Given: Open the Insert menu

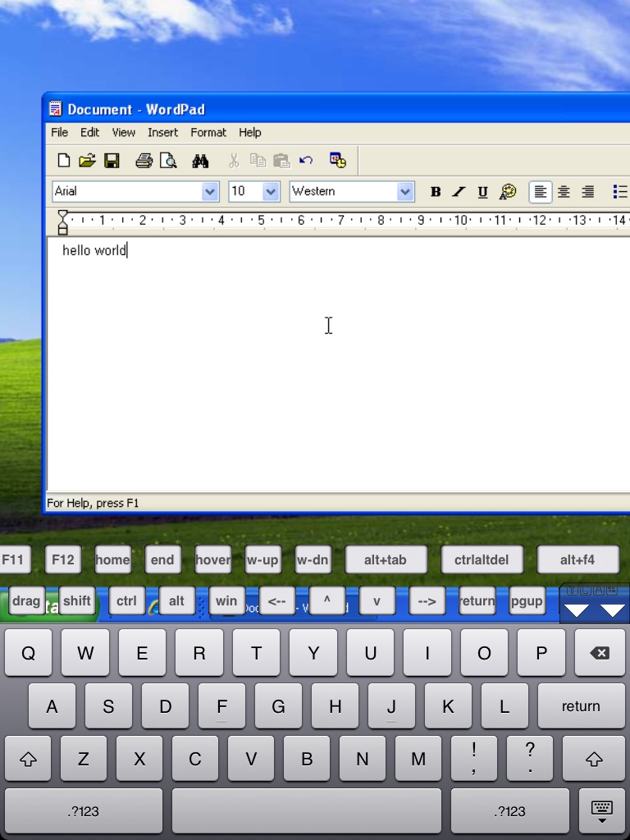Looking at the screenshot, I should pyautogui.click(x=163, y=132).
